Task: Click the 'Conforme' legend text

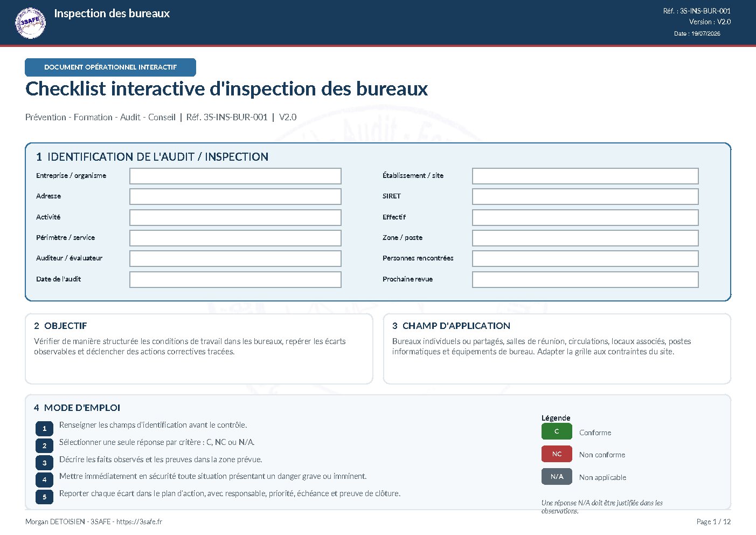Action: [595, 433]
